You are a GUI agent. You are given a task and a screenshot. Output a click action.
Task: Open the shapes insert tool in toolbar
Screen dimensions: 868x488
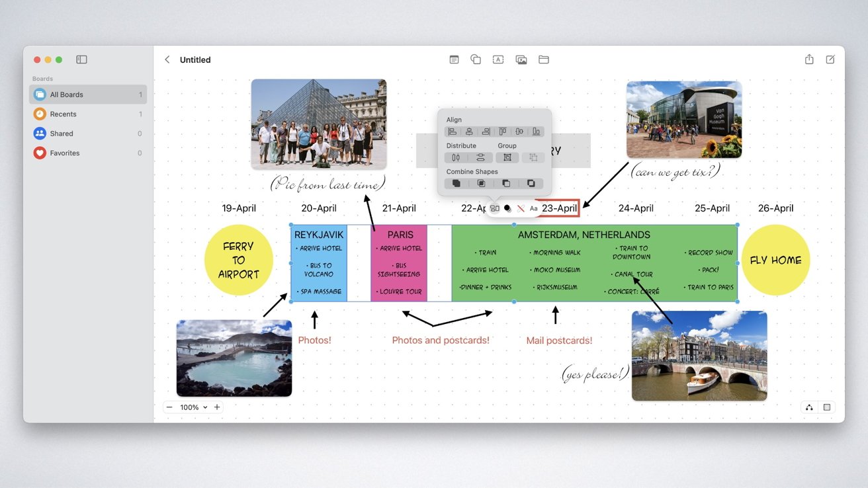point(476,60)
